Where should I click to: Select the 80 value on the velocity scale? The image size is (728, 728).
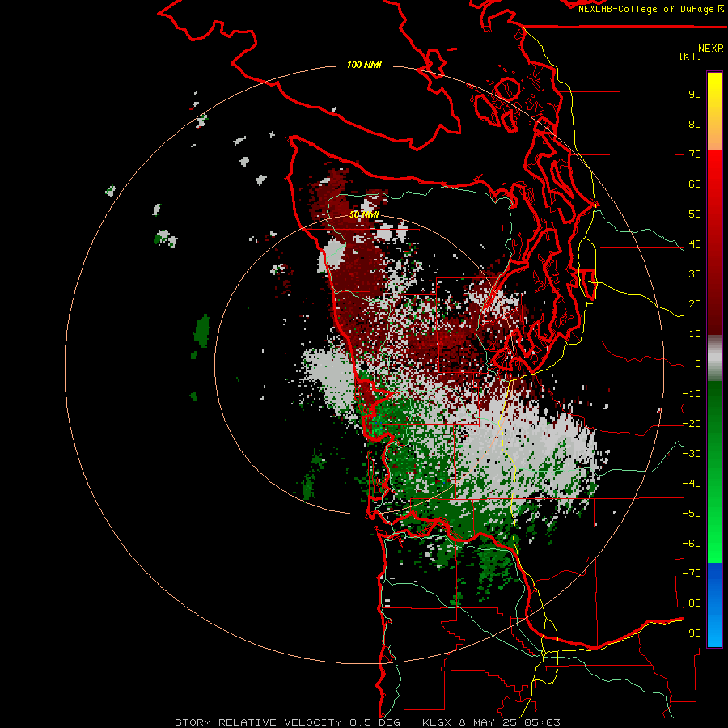pyautogui.click(x=695, y=125)
